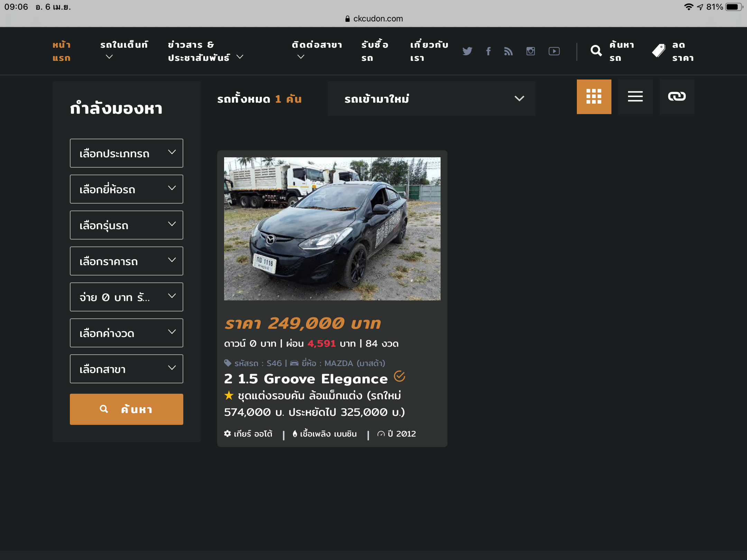Click the RSS feed icon

(x=508, y=51)
